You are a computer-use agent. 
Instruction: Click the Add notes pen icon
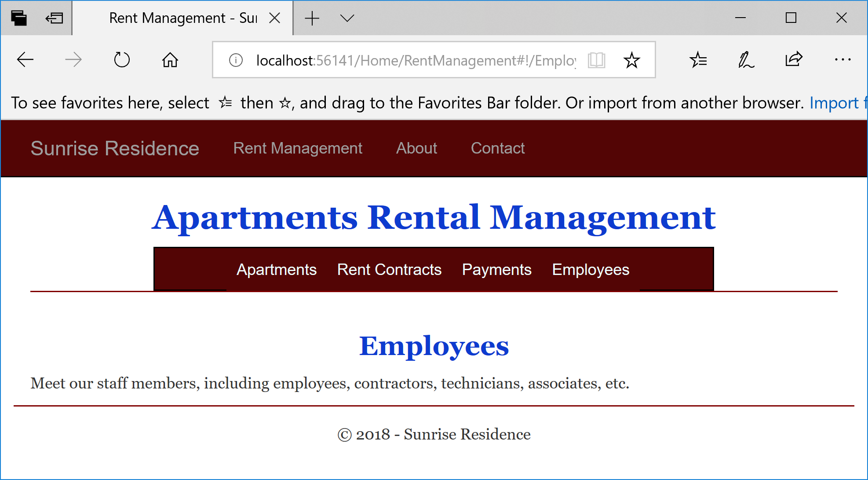(x=746, y=59)
